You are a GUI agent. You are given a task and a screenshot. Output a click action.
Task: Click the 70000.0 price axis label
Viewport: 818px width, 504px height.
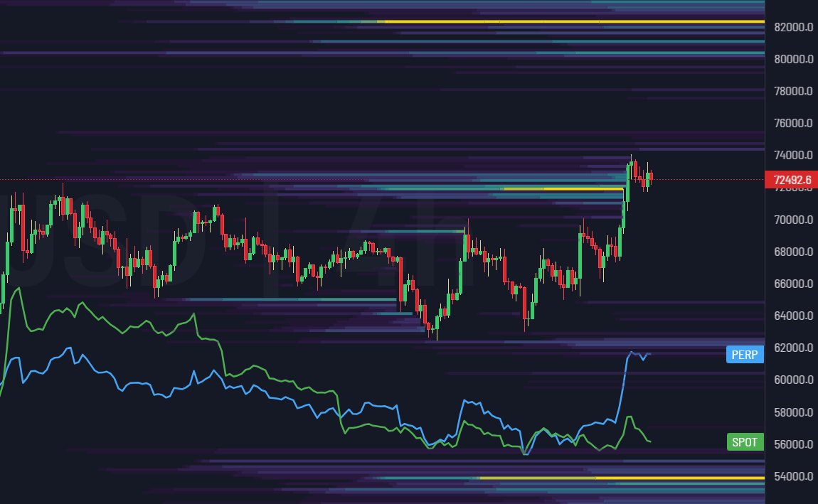point(793,220)
